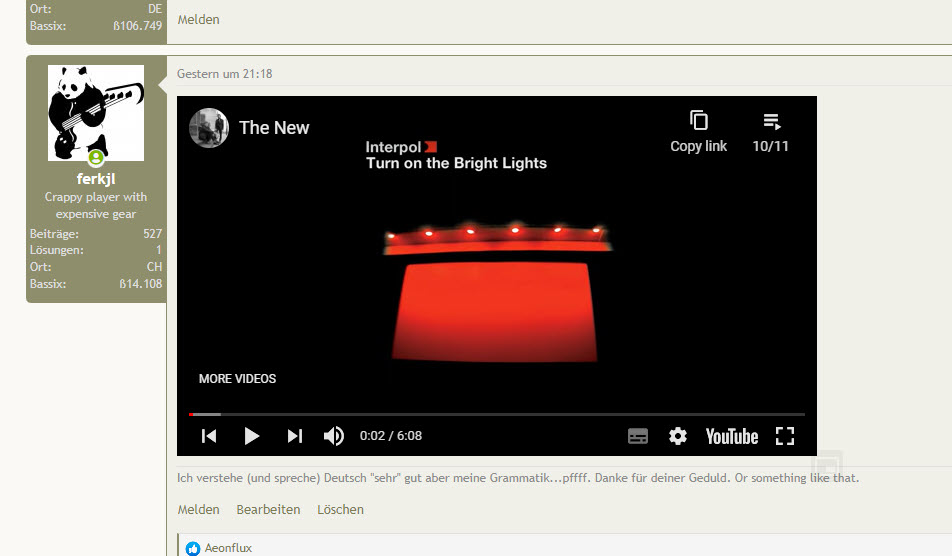Open the playlist 10/11 icon

[771, 121]
